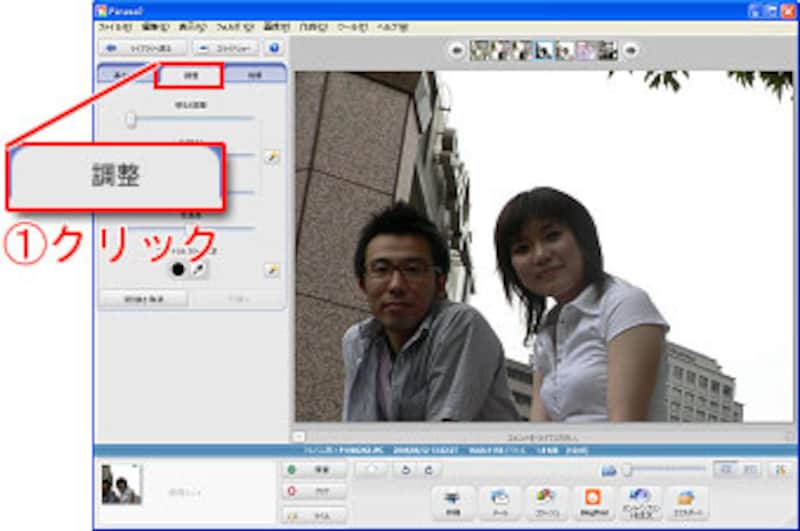This screenshot has width=800, height=531.
Task: Open the 画像 menu
Action: pos(277,27)
